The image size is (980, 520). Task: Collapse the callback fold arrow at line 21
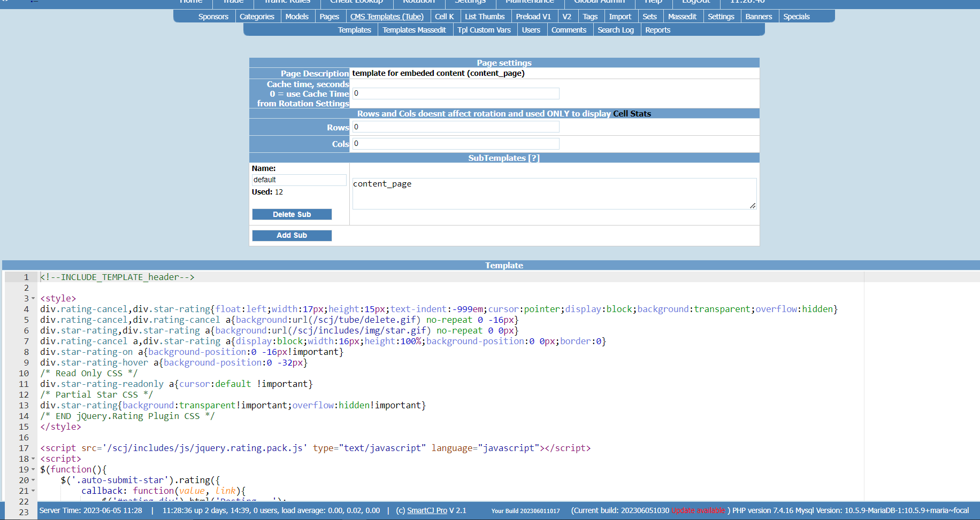(x=33, y=491)
